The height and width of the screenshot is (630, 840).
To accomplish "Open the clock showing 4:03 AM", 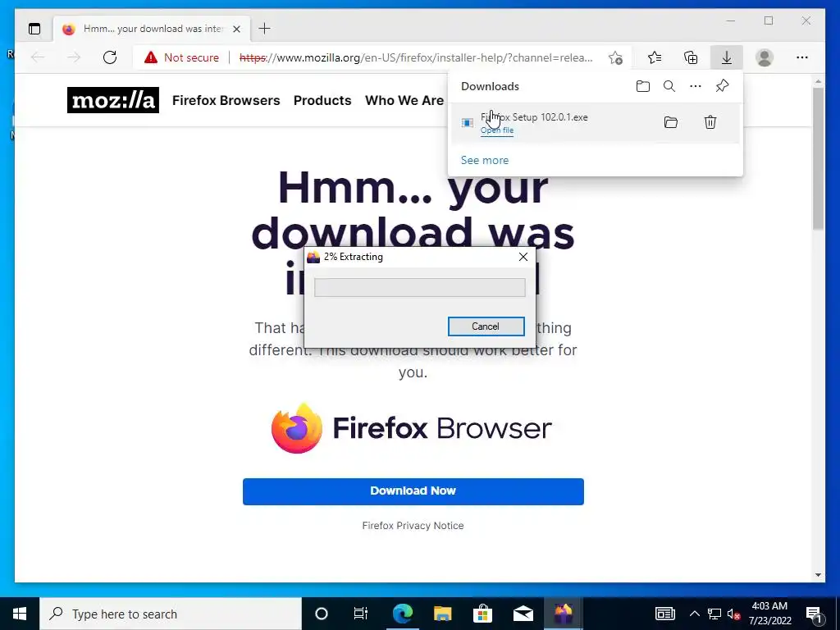I will [769, 614].
